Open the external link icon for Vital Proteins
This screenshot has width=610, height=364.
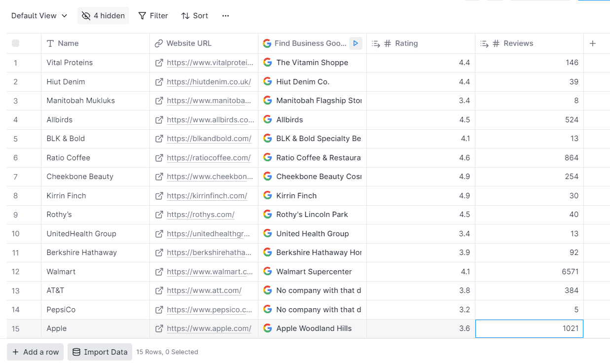click(x=159, y=63)
